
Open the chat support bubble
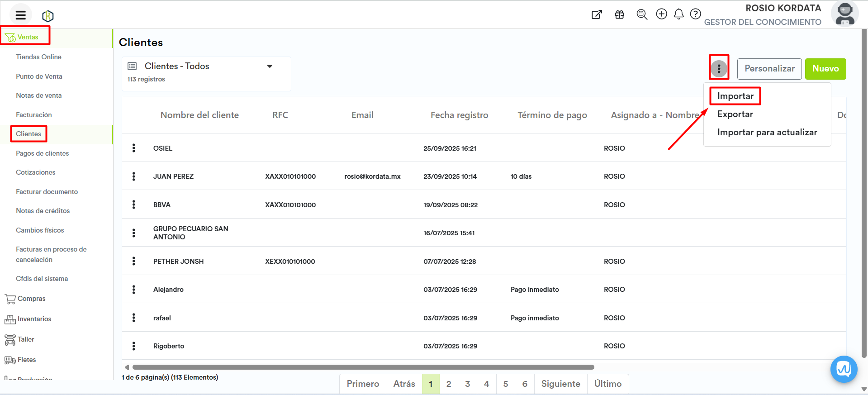844,369
